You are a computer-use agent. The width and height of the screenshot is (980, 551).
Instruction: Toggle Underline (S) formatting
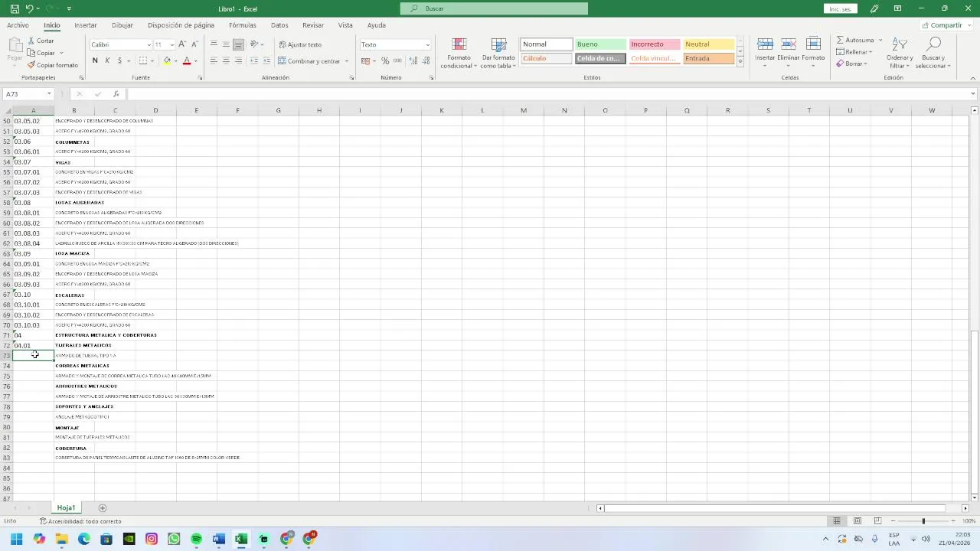[x=119, y=60]
